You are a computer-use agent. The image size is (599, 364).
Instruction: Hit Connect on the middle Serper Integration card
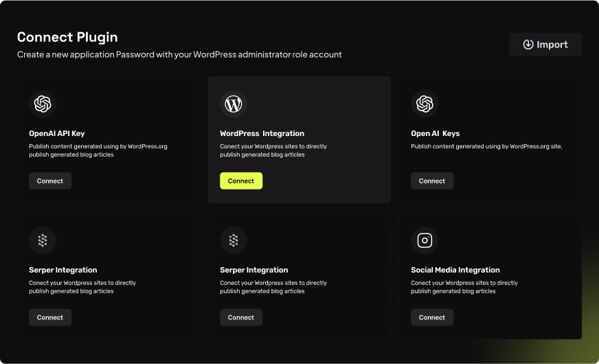241,317
